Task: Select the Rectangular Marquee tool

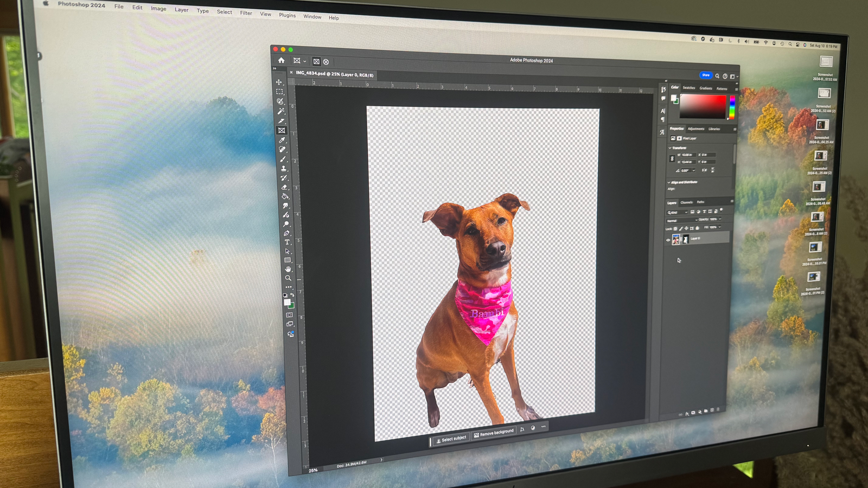Action: (279, 92)
